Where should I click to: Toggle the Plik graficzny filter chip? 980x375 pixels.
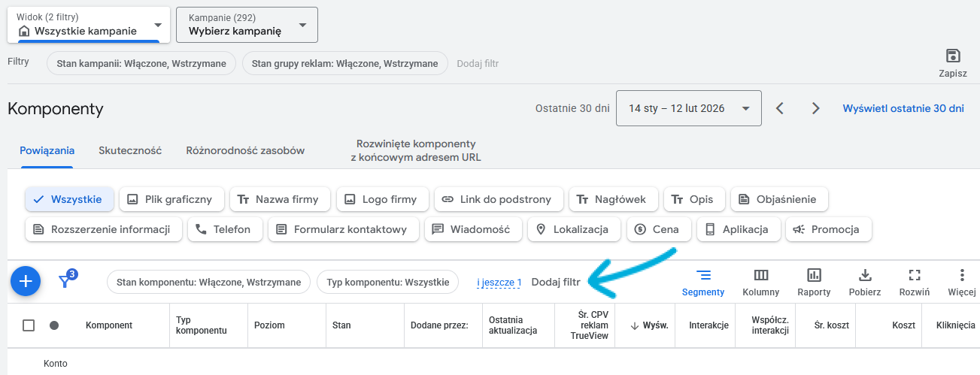click(x=171, y=199)
